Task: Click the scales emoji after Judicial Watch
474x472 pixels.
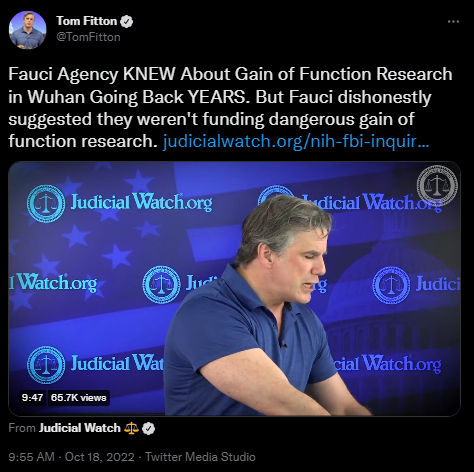Action: (x=131, y=428)
